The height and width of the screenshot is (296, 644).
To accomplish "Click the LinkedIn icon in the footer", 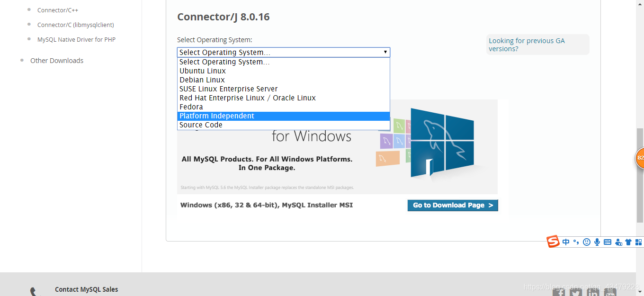I will coord(593,292).
